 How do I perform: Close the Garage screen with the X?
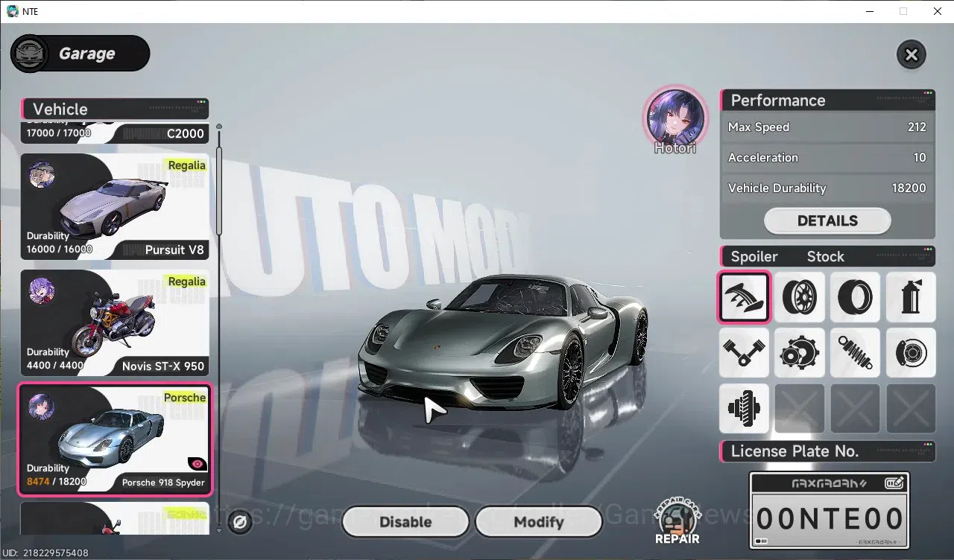click(x=911, y=54)
